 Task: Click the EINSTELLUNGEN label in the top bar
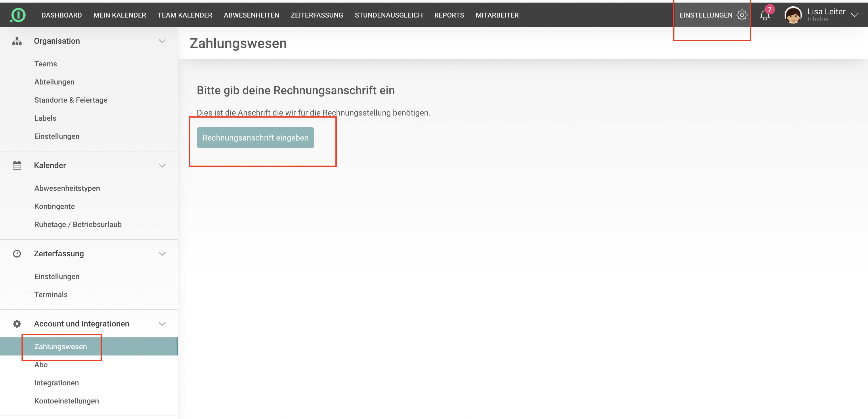(706, 15)
